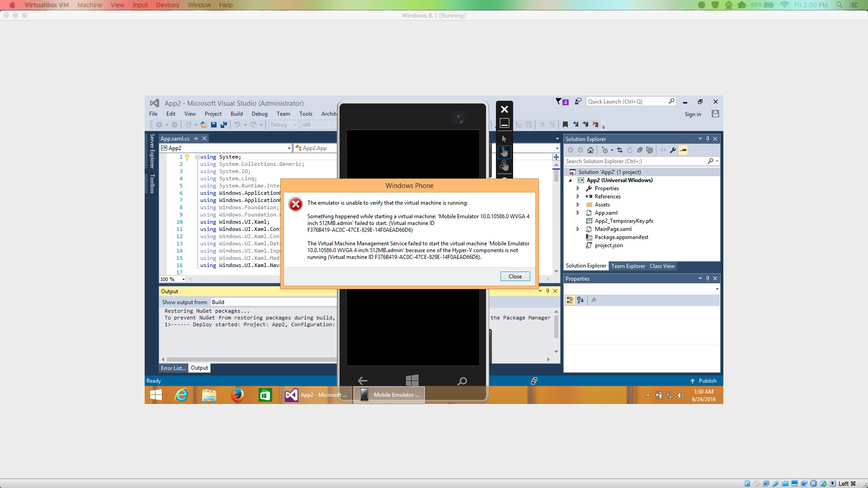Click the Next Bookmark icon in toolbar

pos(585,125)
